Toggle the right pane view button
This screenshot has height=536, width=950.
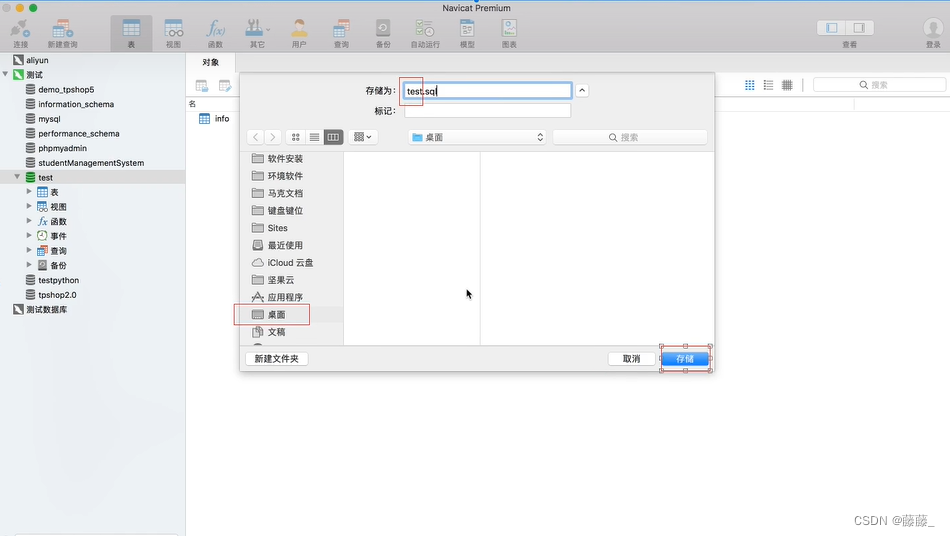[x=859, y=28]
